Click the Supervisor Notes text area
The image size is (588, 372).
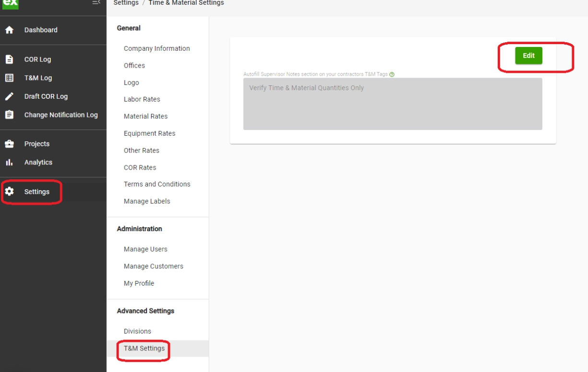pos(393,104)
